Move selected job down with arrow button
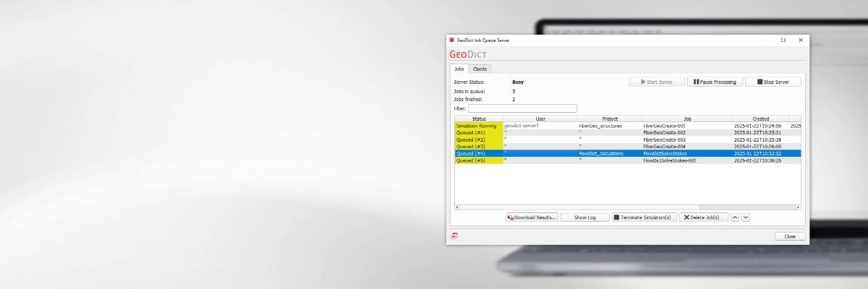The height and width of the screenshot is (289, 868). [x=746, y=217]
